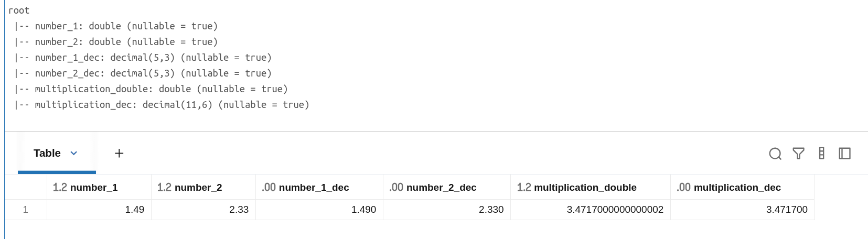Click the decimal type icon beside multiplication_dec

click(683, 188)
